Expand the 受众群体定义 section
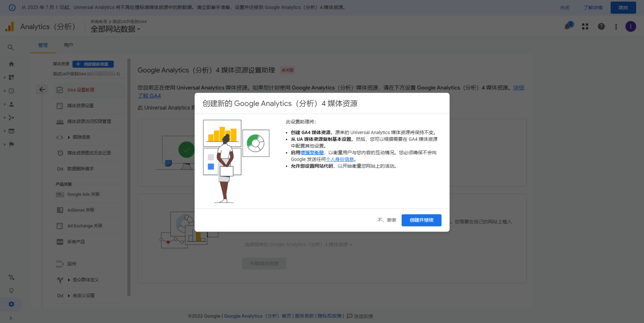This screenshot has height=323, width=644. coord(90,280)
